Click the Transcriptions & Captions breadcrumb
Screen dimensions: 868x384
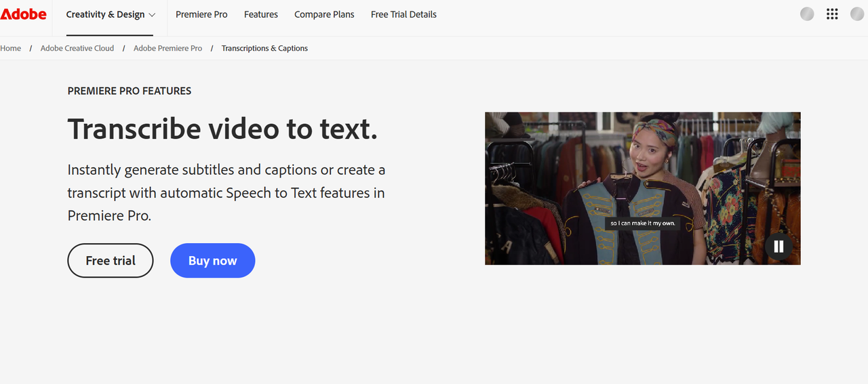(264, 48)
